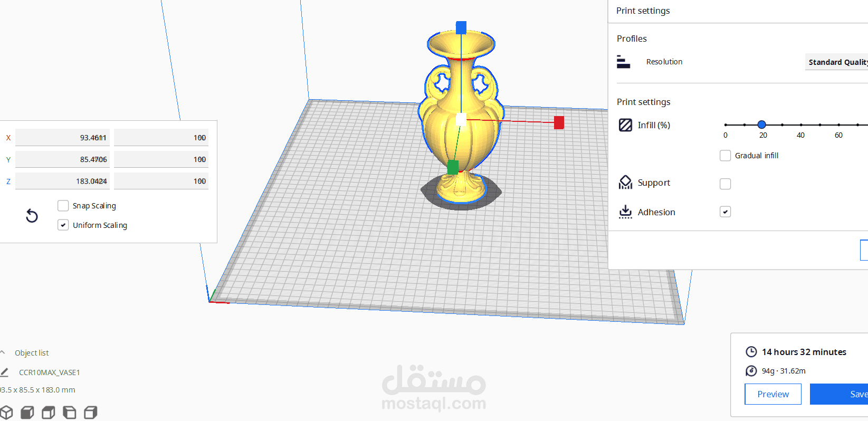Click the white uniform scale center handle

point(461,119)
